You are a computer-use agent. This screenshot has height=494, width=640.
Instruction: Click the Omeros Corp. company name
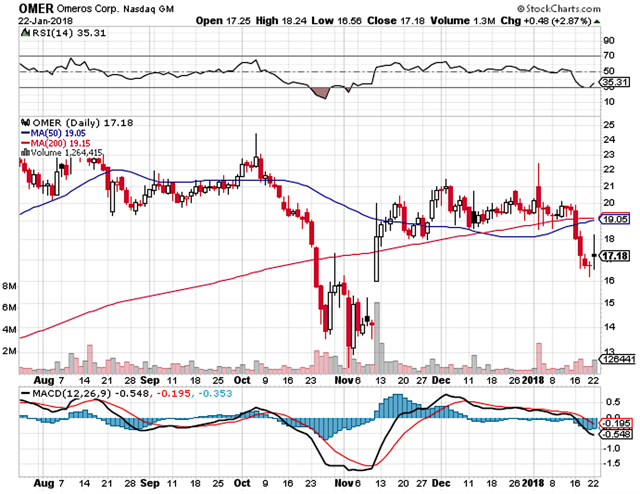(x=89, y=9)
